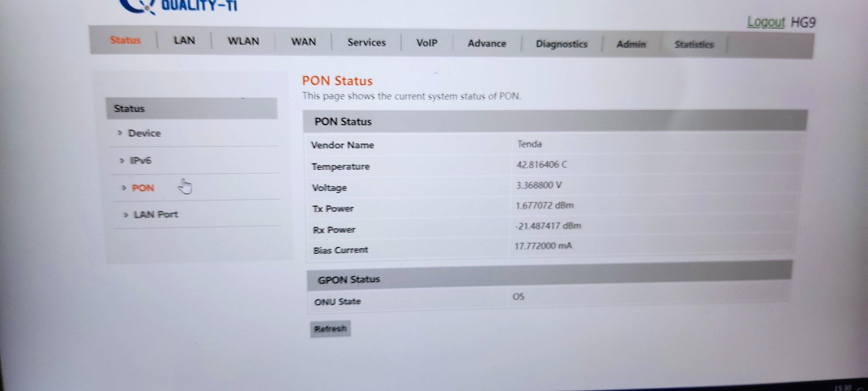Click the arrow icon beside PON
Screen dimensions: 868x391
point(124,188)
